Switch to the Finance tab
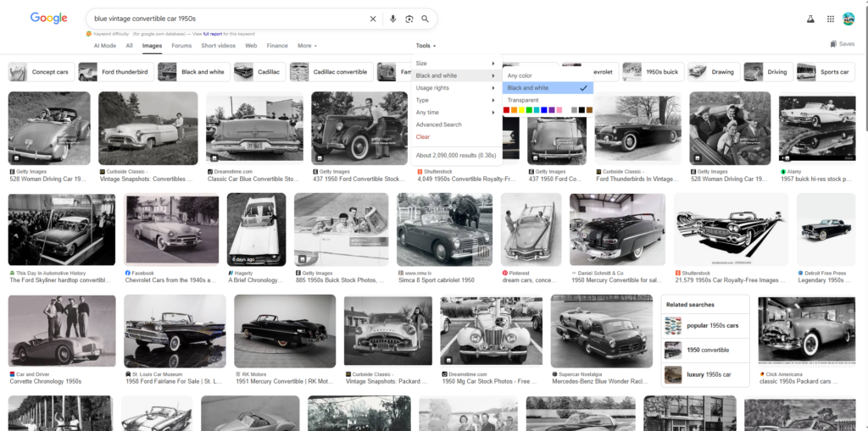 pos(277,46)
